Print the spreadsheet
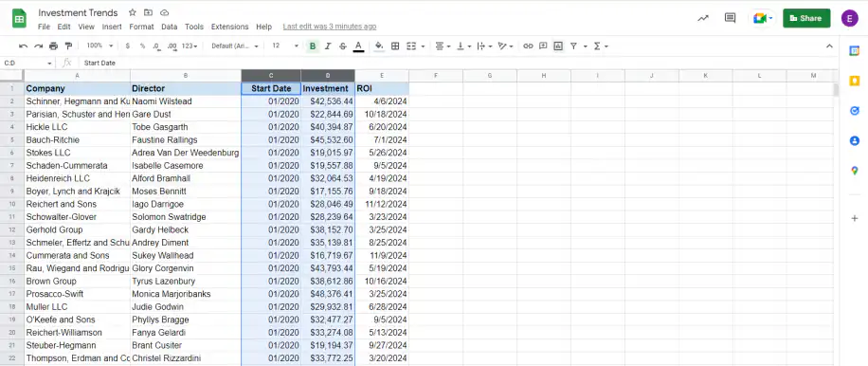 pyautogui.click(x=53, y=46)
